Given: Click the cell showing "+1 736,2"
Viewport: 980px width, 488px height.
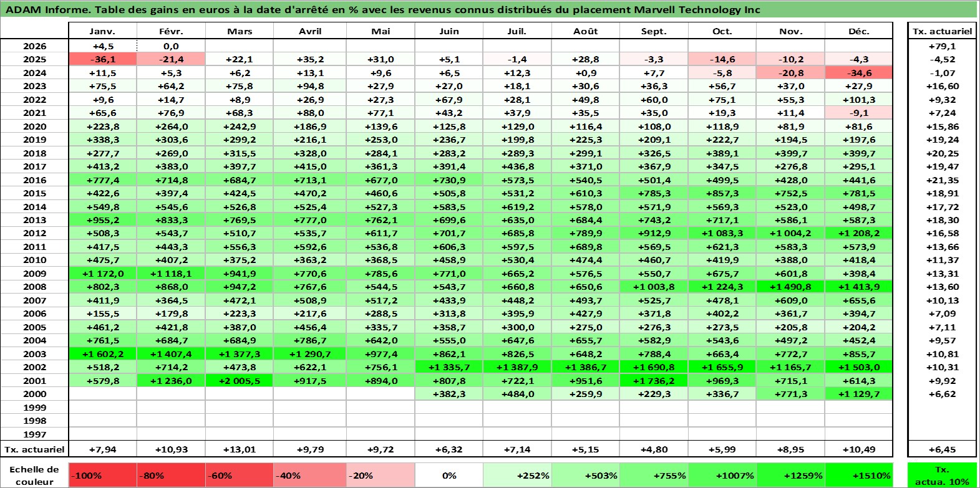Looking at the screenshot, I should pyautogui.click(x=654, y=381).
